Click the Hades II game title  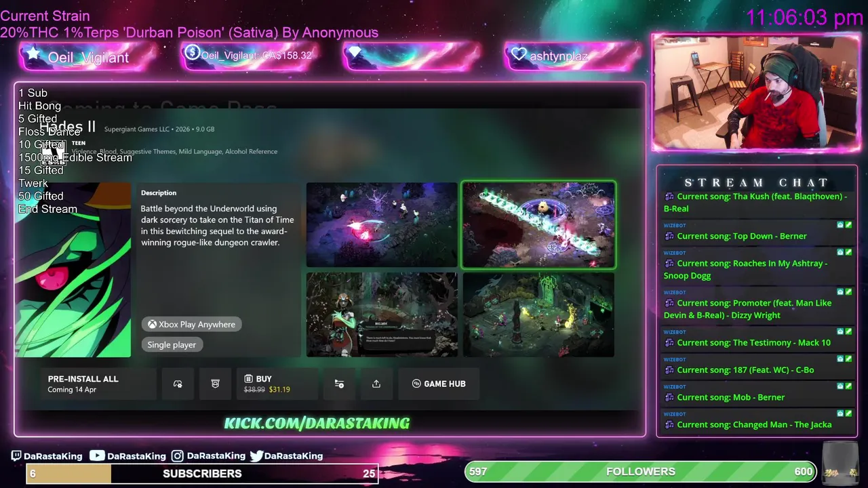coord(67,127)
